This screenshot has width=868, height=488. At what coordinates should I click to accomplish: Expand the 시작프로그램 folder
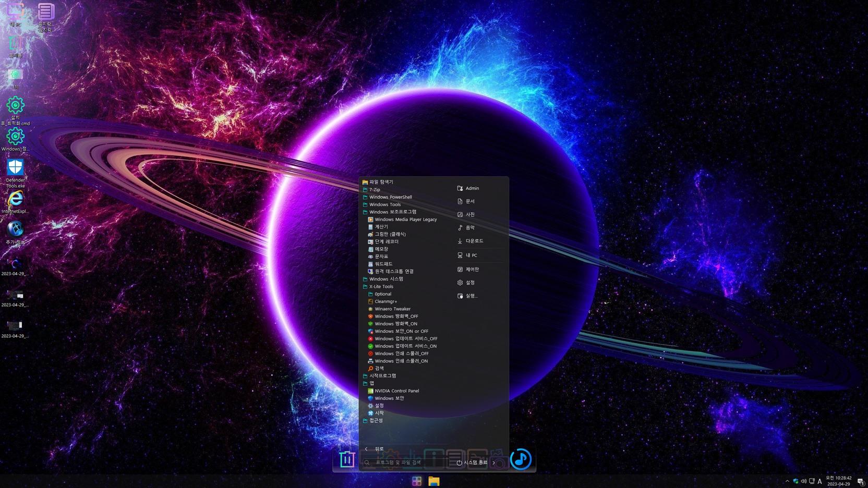click(379, 375)
